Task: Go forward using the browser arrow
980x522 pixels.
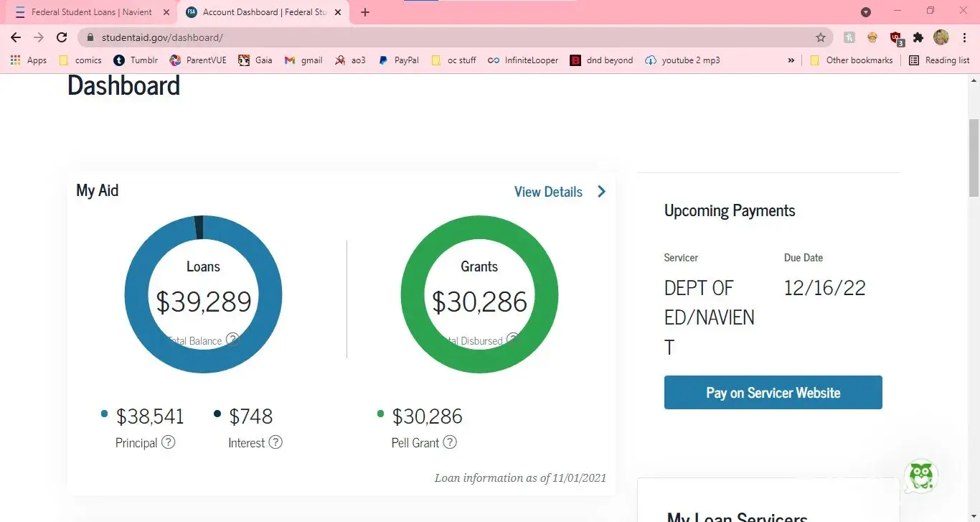Action: [39, 37]
